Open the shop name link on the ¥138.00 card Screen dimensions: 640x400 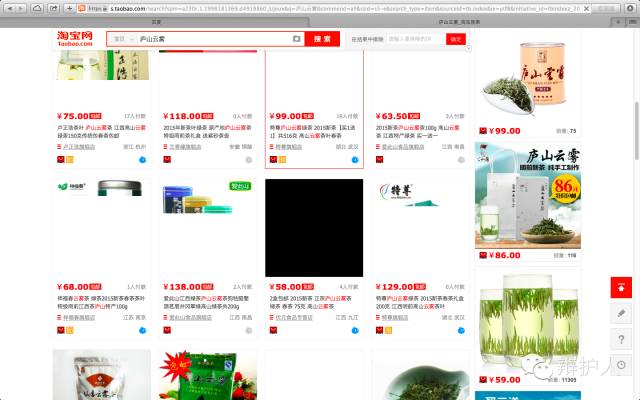tap(191, 317)
